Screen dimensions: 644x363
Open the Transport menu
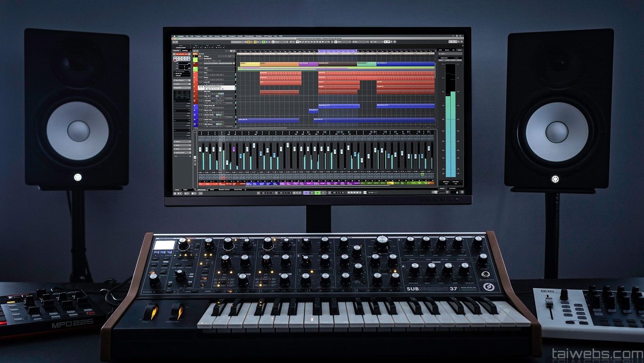coord(231,36)
